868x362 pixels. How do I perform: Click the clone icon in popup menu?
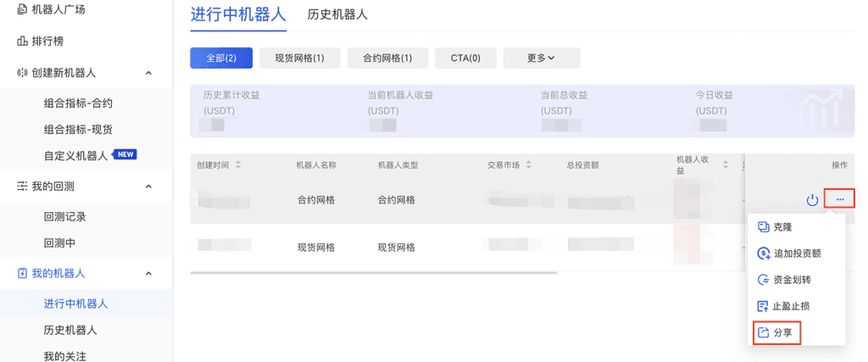763,227
